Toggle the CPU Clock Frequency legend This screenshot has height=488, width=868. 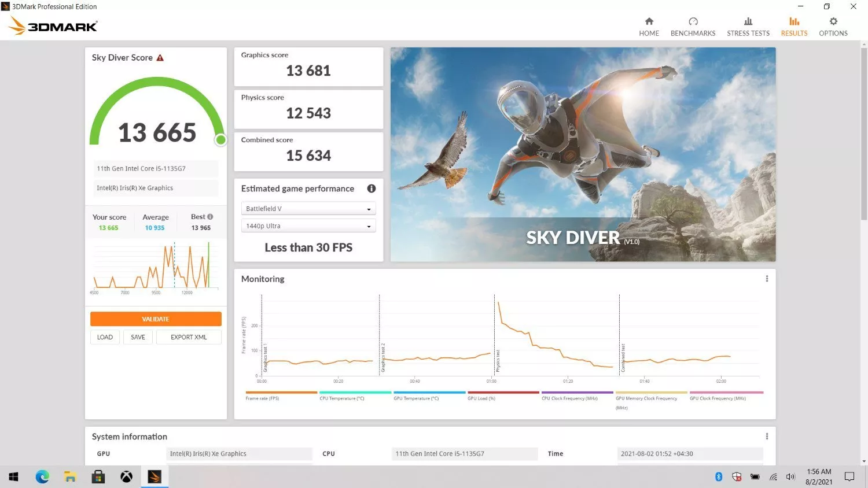click(578, 396)
